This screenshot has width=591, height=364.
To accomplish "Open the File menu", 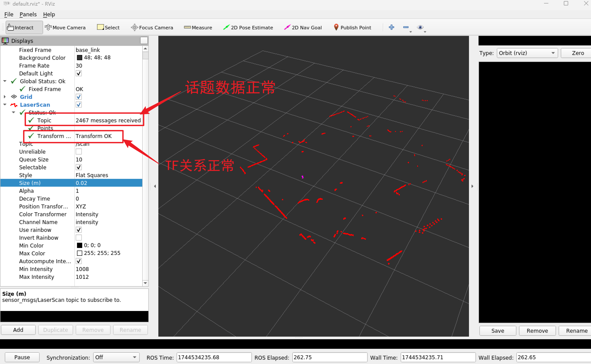I will tap(8, 14).
